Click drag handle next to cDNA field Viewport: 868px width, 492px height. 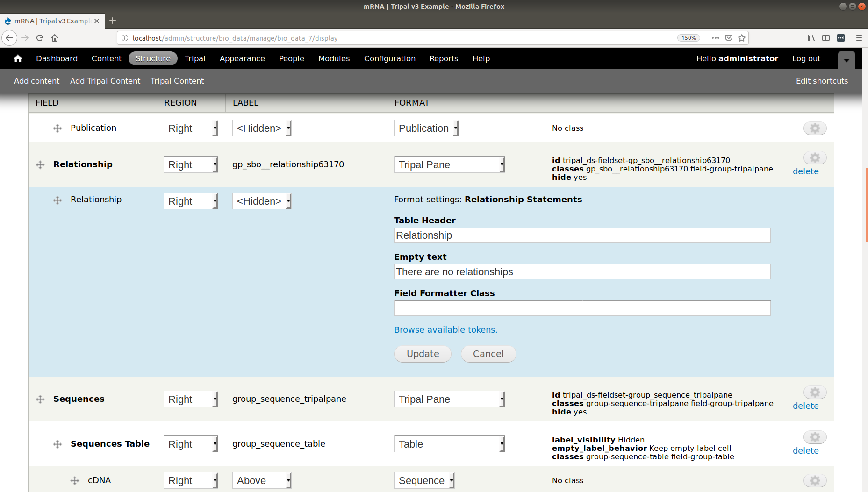tap(75, 481)
